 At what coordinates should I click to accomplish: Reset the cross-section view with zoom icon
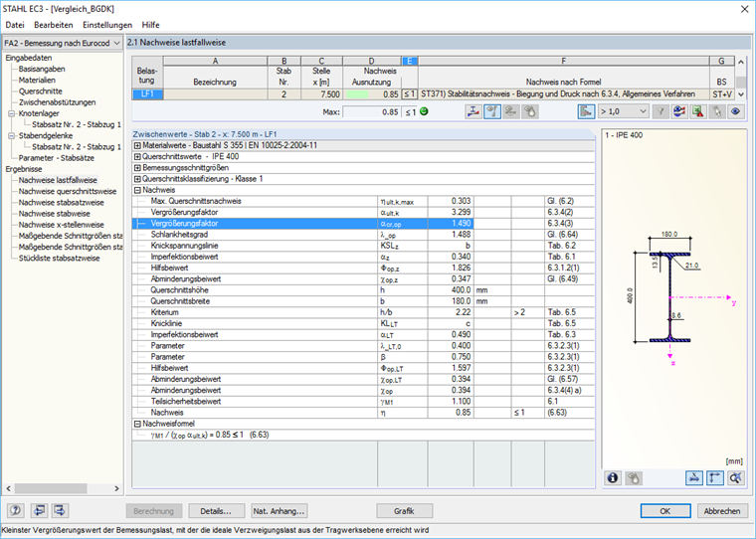point(736,478)
